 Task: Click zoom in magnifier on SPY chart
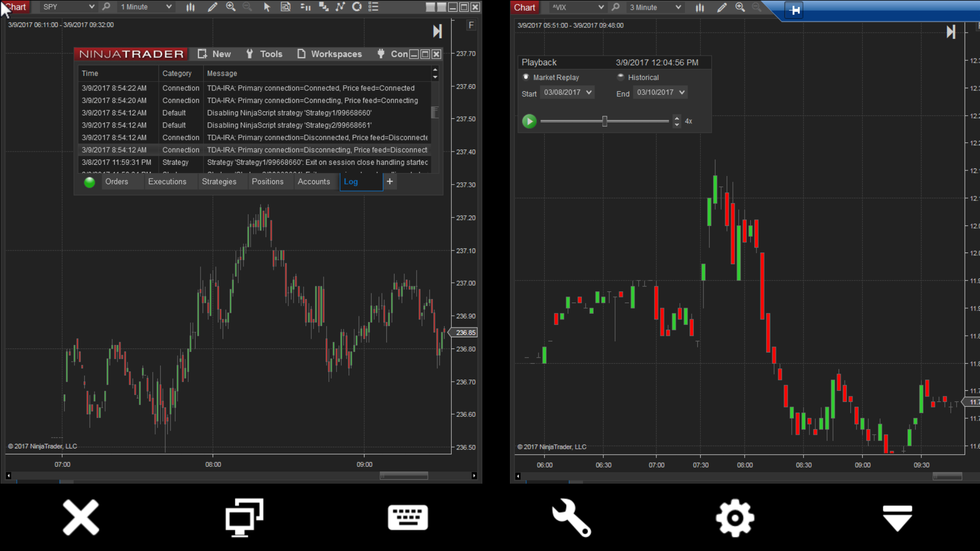tap(231, 7)
